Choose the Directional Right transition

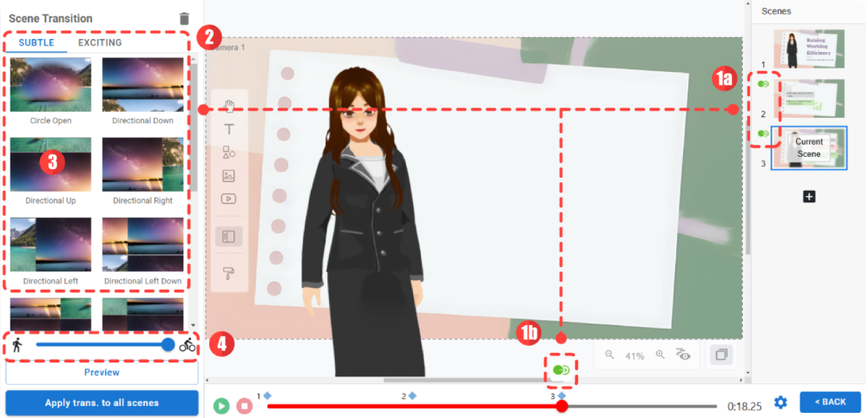[143, 165]
